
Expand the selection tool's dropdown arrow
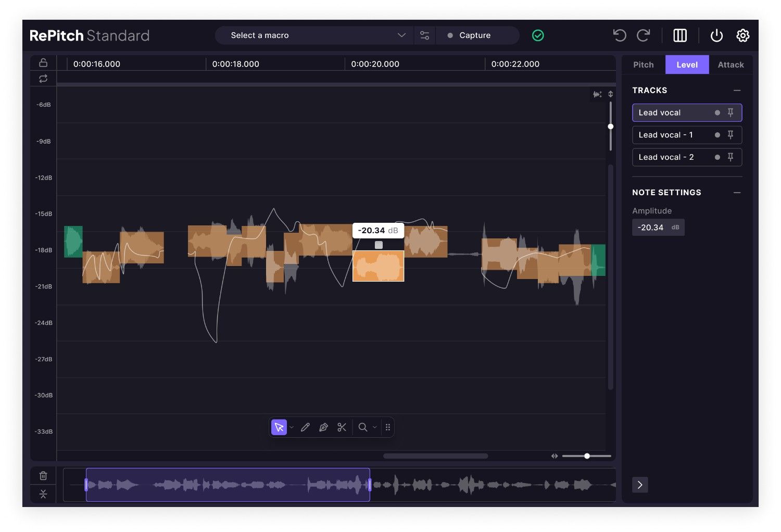tap(291, 427)
